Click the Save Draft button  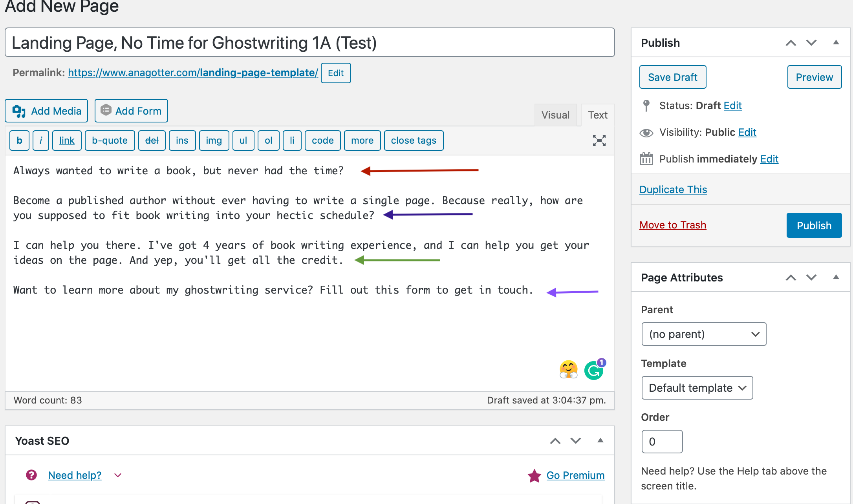coord(672,77)
